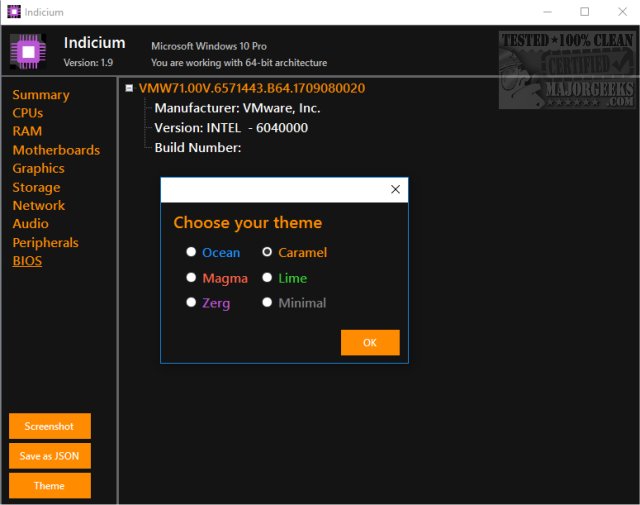Click the Manufacturer: VMware, Inc. row
640x505 pixels.
(238, 108)
